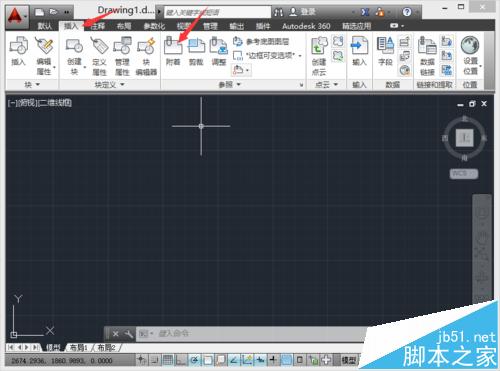Click the coordinates readout in status bar
The height and width of the screenshot is (371, 500).
pyautogui.click(x=62, y=361)
